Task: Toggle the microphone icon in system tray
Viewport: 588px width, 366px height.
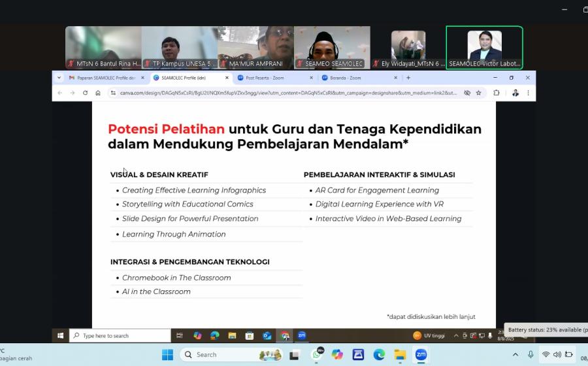Action: (x=531, y=355)
